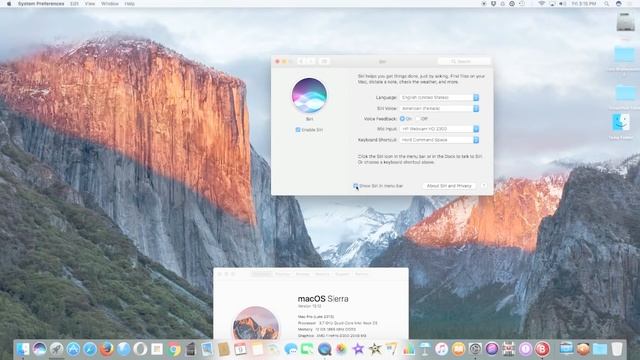Viewport: 640px width, 360px height.
Task: Open the Keyboard Shortcut dropdown
Action: click(439, 140)
